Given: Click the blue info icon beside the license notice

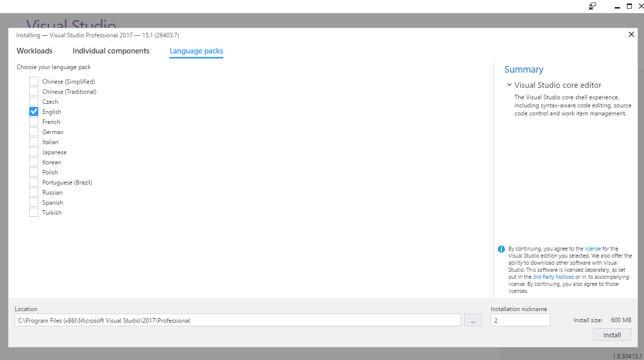Looking at the screenshot, I should click(501, 249).
